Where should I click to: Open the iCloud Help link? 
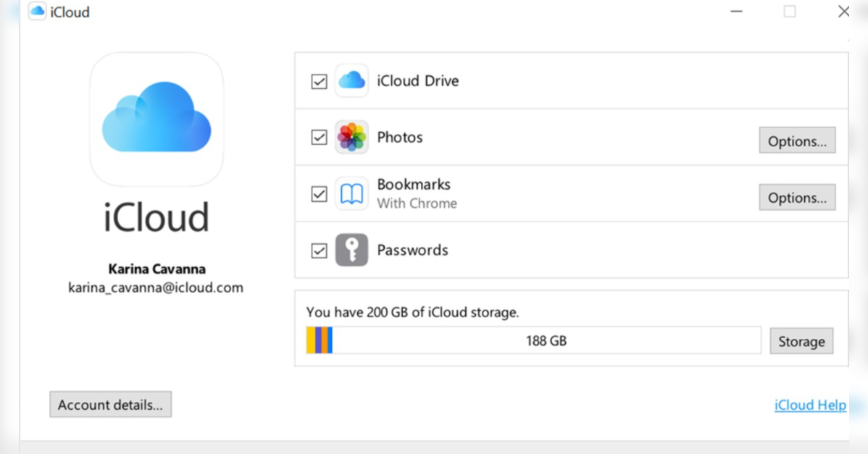(x=810, y=405)
